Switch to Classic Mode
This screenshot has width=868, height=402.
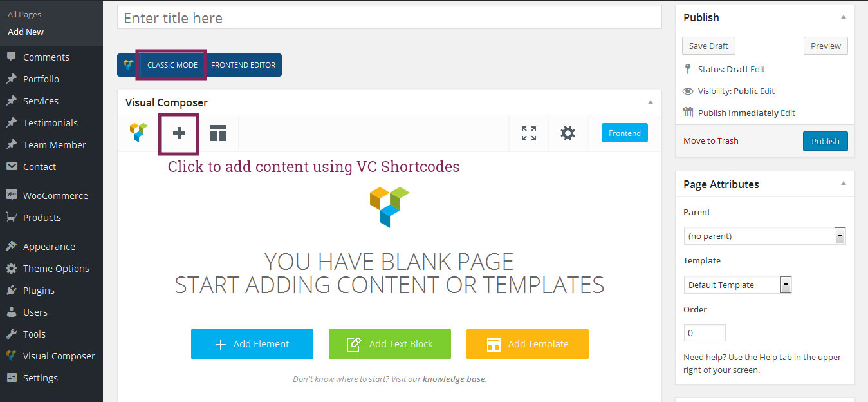click(172, 65)
